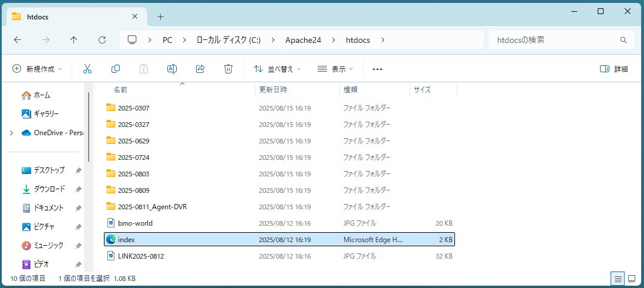Go forward with the right arrow

pos(46,40)
